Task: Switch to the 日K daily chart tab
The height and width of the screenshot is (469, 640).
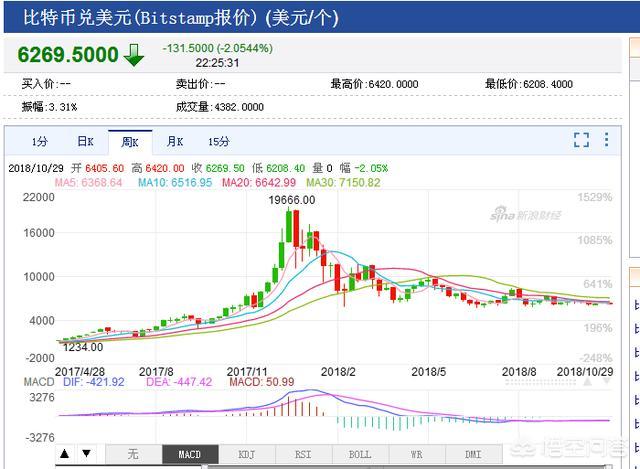Action: [x=85, y=141]
